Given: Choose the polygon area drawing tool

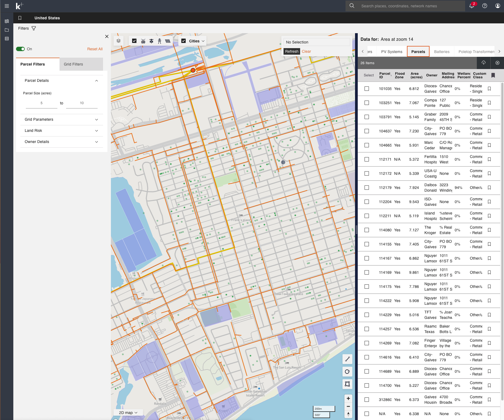Looking at the screenshot, I should point(347,384).
